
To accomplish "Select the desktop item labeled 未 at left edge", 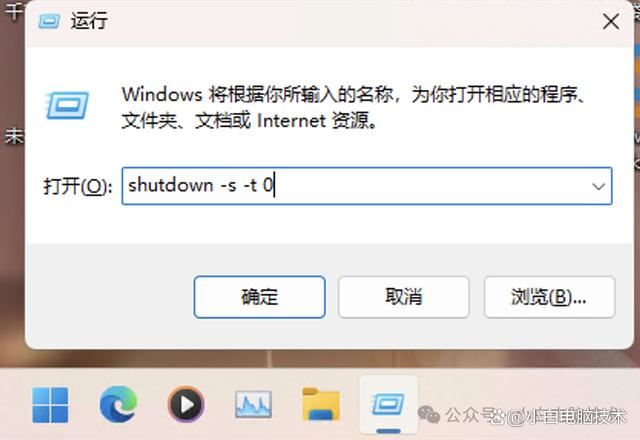I will pyautogui.click(x=13, y=136).
